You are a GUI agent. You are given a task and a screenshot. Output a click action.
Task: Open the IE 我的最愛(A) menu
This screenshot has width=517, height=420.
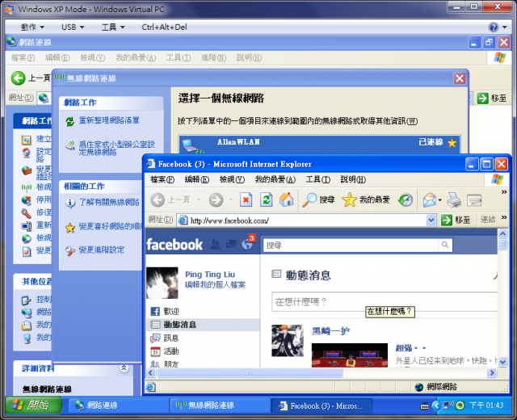click(275, 179)
